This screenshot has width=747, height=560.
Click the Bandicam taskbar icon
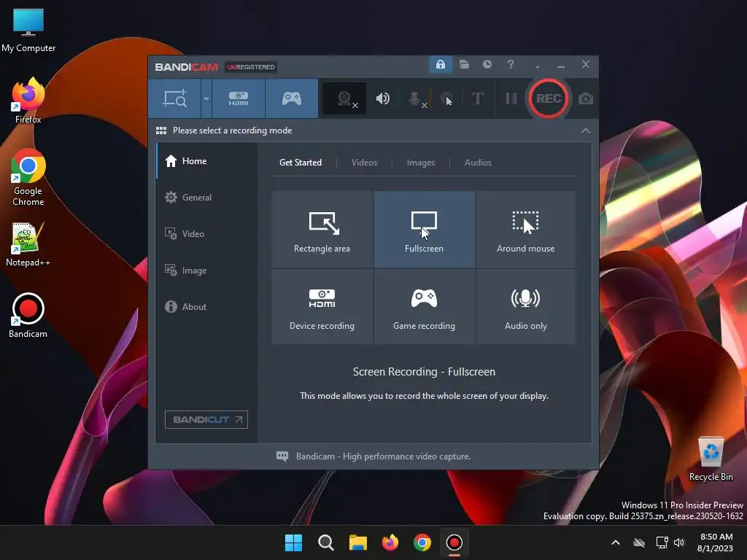pos(454,542)
